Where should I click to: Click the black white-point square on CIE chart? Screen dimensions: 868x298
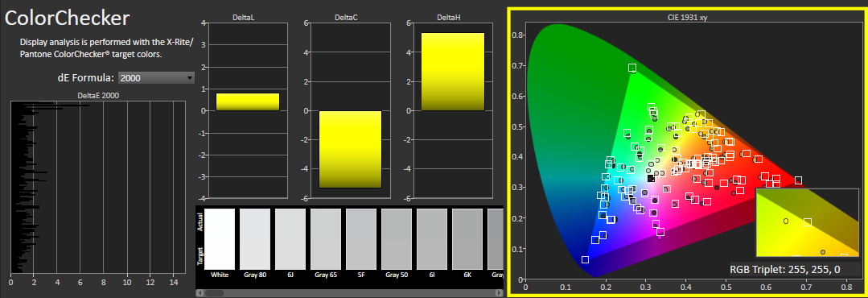pos(651,178)
